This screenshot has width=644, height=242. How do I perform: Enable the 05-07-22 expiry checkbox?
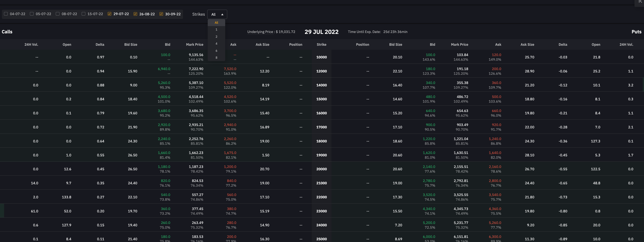(32, 14)
